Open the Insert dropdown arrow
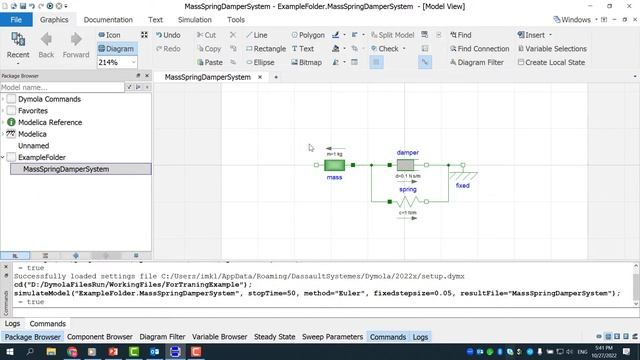Screen dimensions: 640x360 (550, 35)
